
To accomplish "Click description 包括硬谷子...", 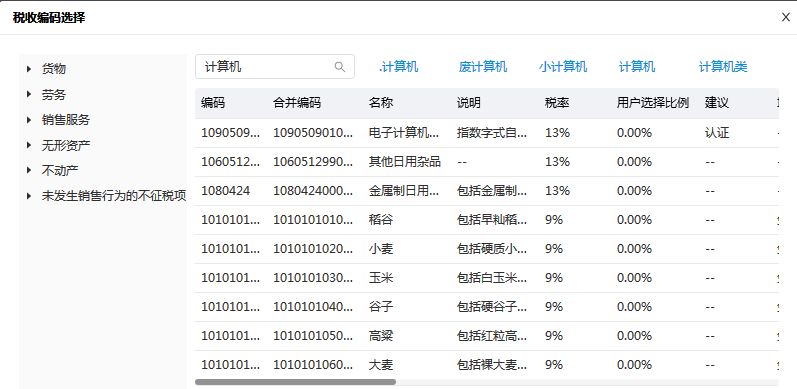I will [492, 307].
